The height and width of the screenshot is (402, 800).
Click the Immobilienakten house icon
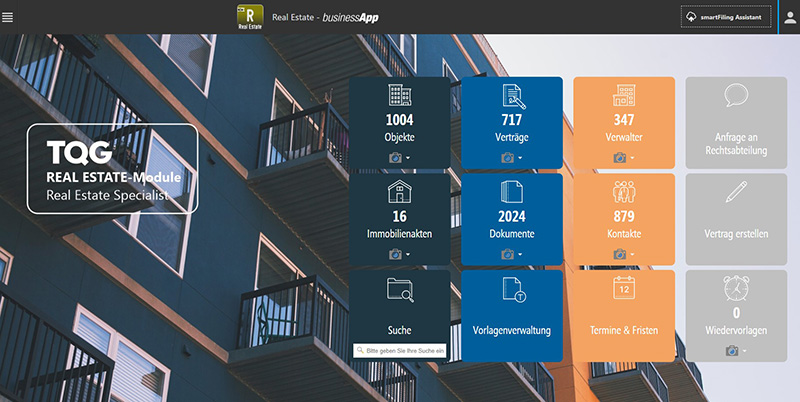pyautogui.click(x=399, y=192)
